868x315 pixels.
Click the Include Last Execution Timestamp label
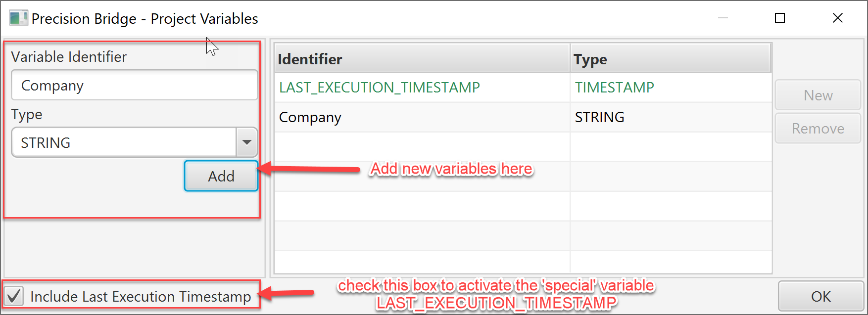(141, 297)
